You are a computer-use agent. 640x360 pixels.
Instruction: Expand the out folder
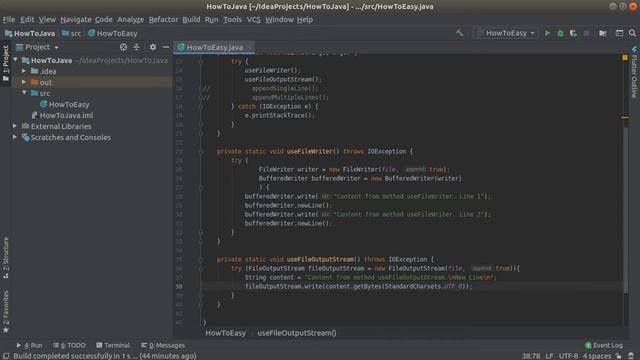(x=24, y=82)
